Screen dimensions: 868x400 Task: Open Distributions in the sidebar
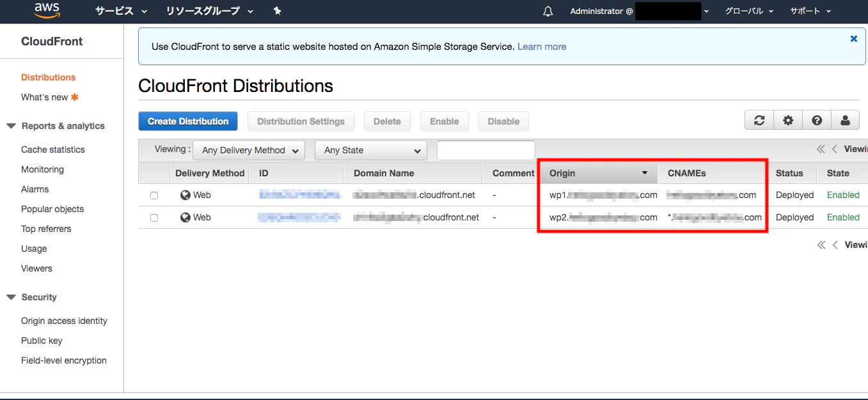tap(48, 77)
